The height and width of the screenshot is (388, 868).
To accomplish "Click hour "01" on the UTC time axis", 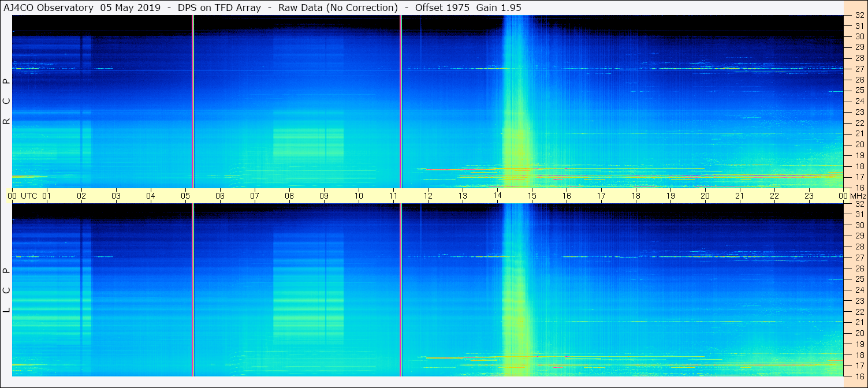I will (x=47, y=196).
